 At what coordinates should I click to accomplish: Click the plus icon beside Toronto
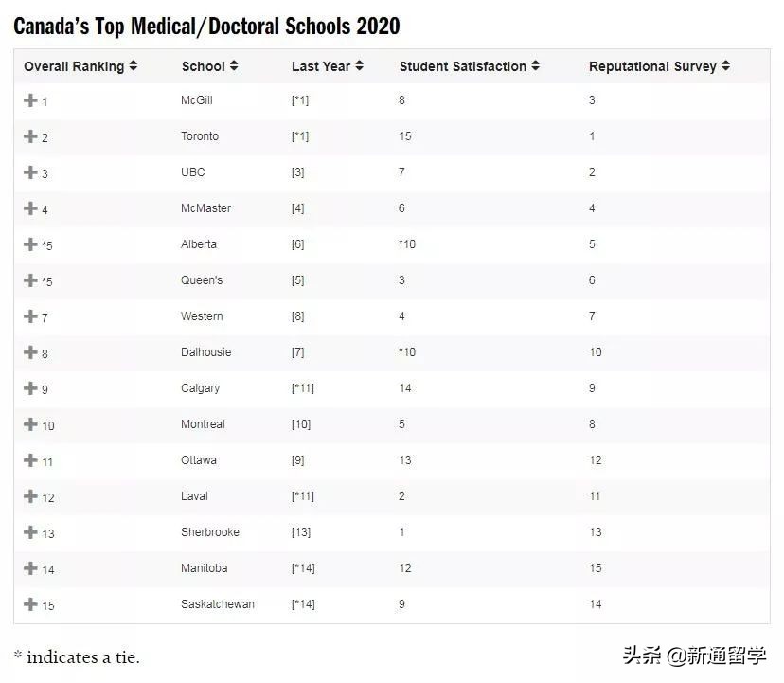[31, 136]
